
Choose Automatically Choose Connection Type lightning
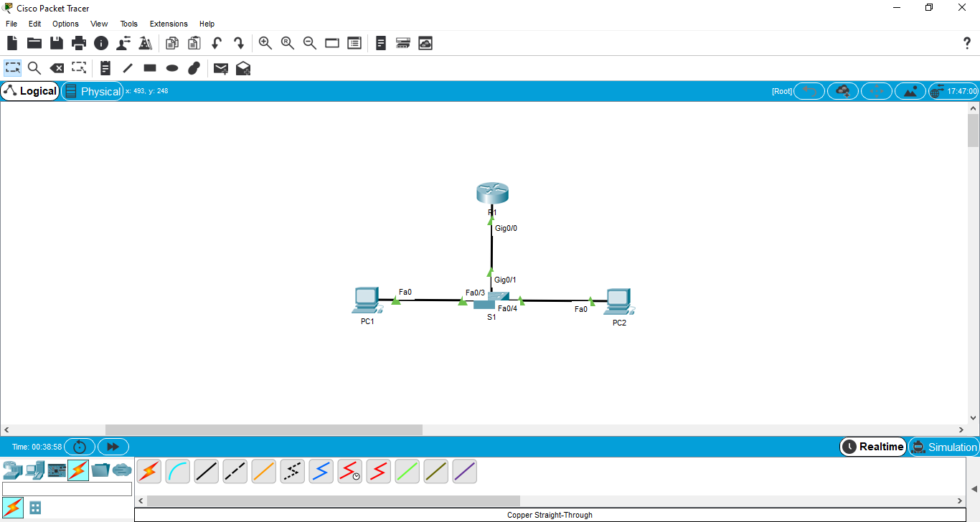[x=149, y=471]
